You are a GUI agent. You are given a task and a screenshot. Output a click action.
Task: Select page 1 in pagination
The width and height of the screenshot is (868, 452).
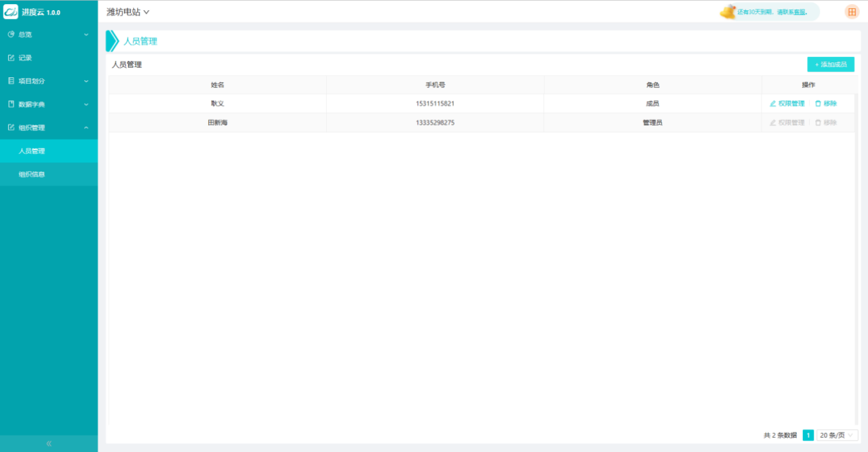[x=808, y=435]
